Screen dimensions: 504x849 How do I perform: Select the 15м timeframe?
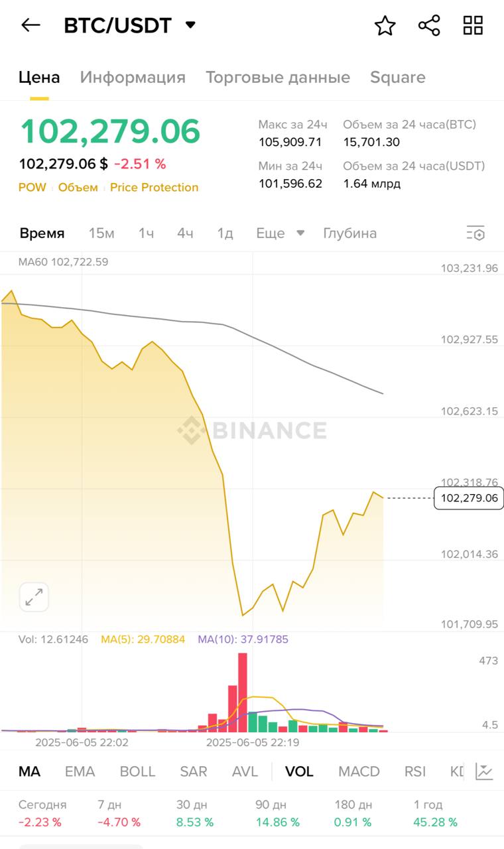pyautogui.click(x=101, y=233)
